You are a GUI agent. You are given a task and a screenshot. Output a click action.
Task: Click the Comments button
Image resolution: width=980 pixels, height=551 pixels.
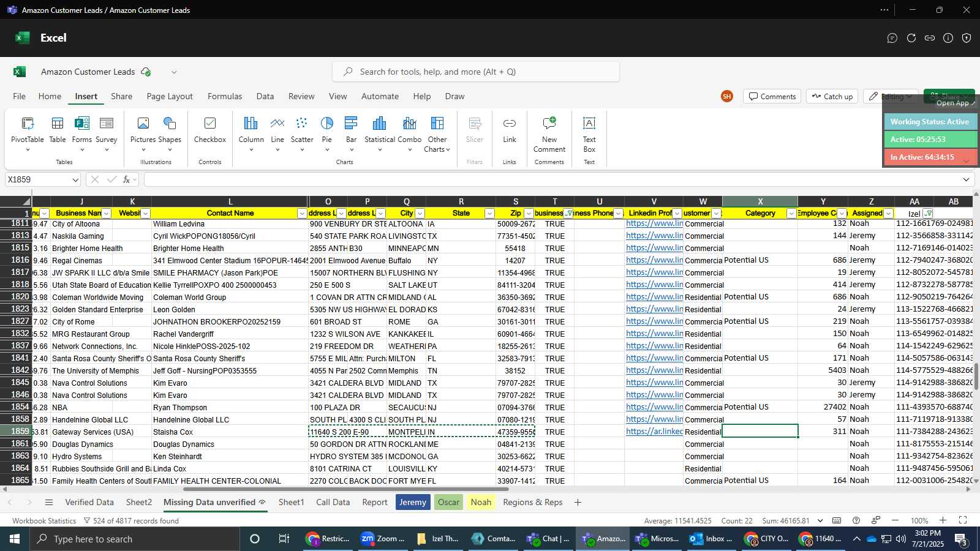(772, 97)
